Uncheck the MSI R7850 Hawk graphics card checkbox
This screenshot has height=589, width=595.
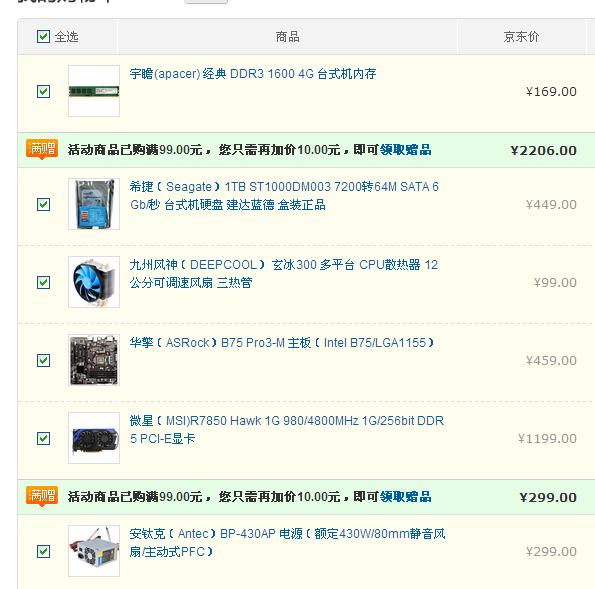click(x=43, y=439)
